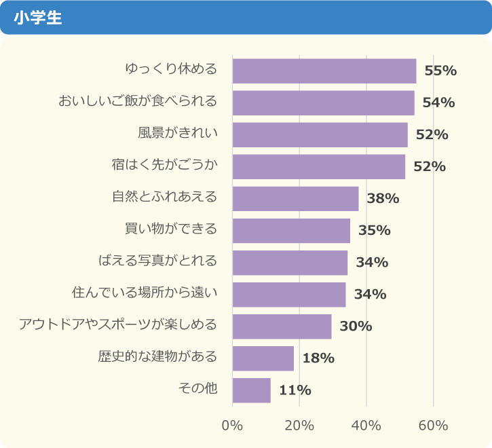The image size is (492, 448).
Task: Click the ゆっくり休める bar
Action: click(x=324, y=71)
